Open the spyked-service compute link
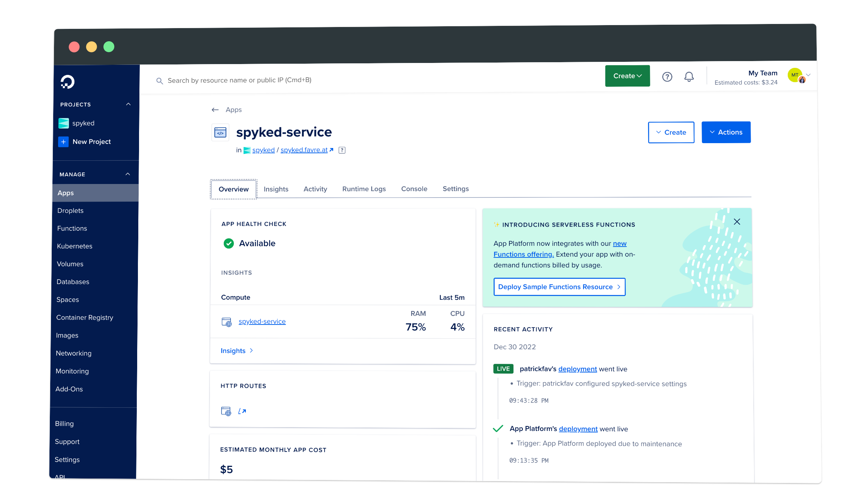The height and width of the screenshot is (504, 862). tap(262, 322)
